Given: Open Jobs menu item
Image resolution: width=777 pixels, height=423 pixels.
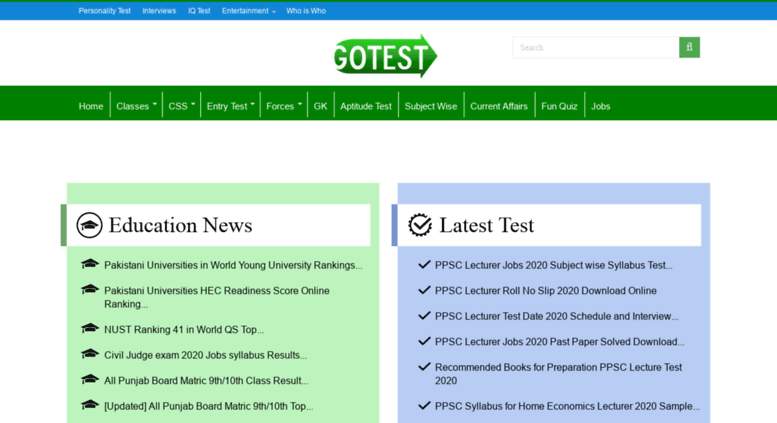Looking at the screenshot, I should click(x=600, y=106).
